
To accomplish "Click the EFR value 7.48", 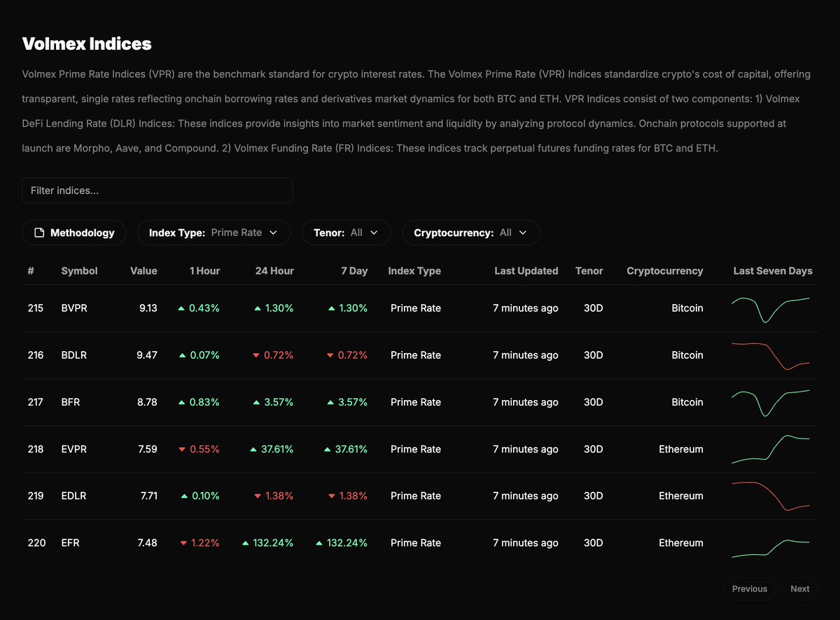I will point(148,543).
